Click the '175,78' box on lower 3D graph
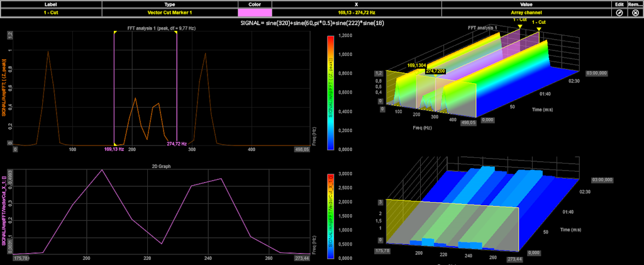This screenshot has height=265, width=644. point(382,249)
